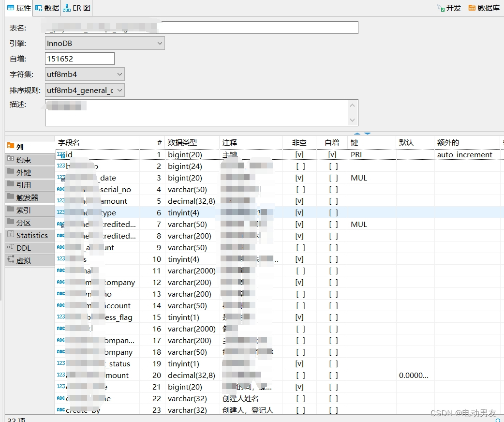
Task: Click the 字段名 column header
Action: pos(97,142)
